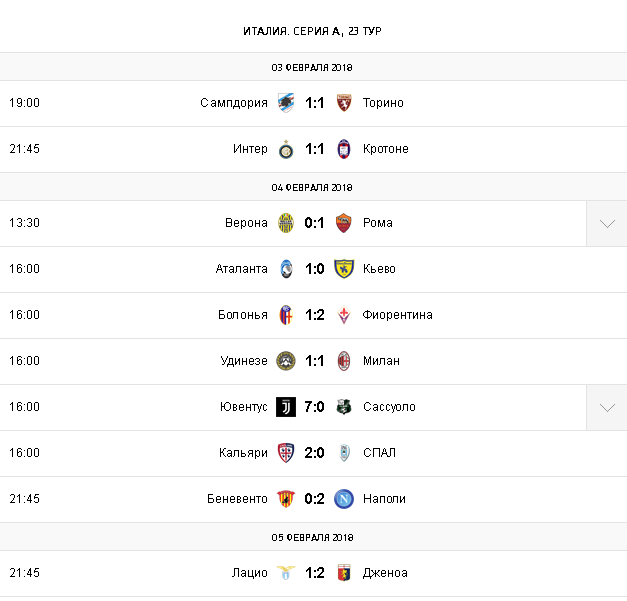Viewport: 627px width, 601px height.
Task: Click the Sampdoria club crest
Action: 286,103
